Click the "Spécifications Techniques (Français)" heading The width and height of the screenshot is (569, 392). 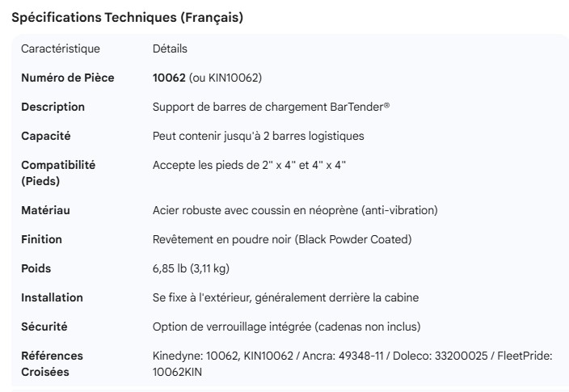(x=127, y=17)
